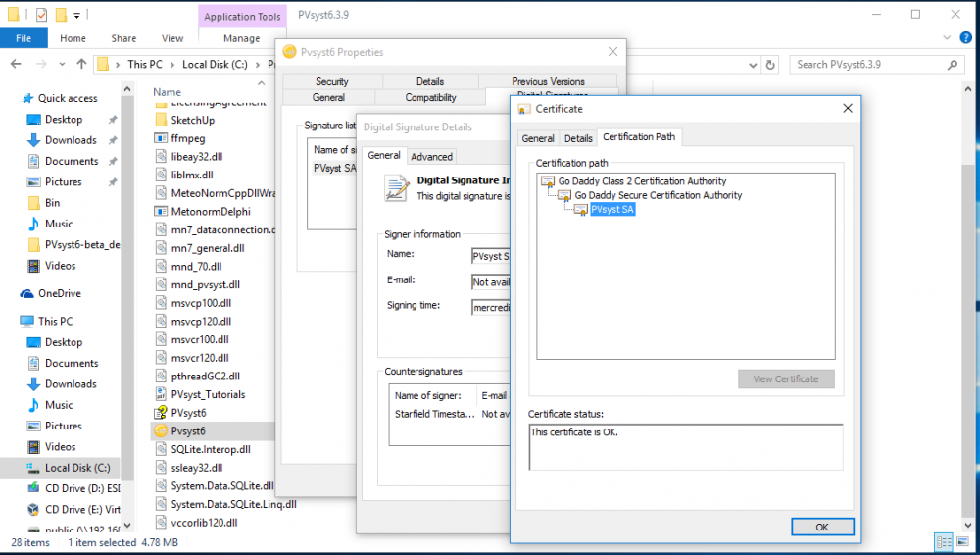Click OK in Certificate dialog

[822, 527]
